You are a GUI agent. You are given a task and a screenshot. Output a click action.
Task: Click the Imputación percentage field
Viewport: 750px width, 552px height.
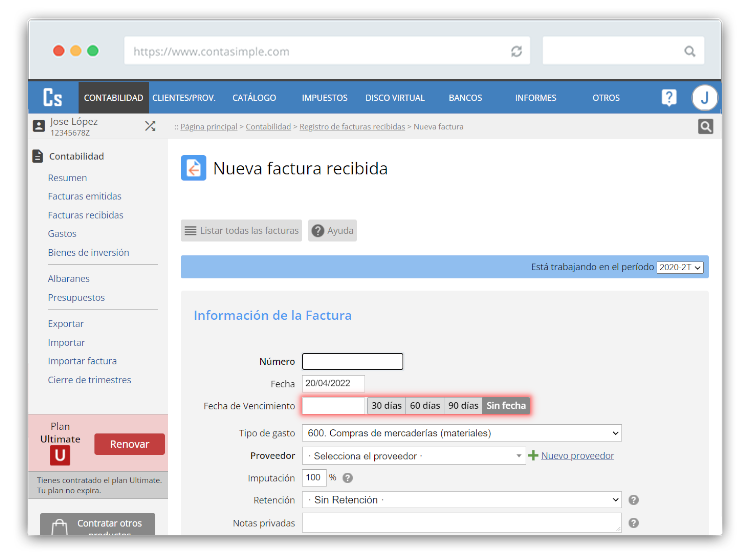point(314,477)
